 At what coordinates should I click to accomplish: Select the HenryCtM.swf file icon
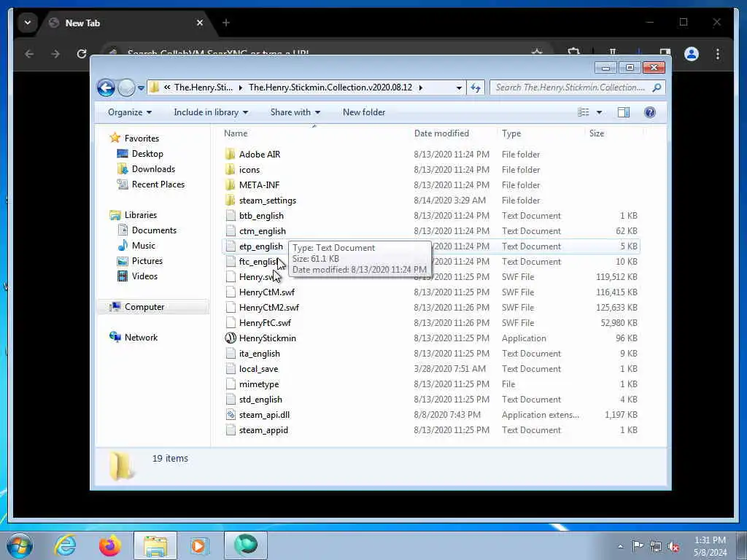click(231, 292)
